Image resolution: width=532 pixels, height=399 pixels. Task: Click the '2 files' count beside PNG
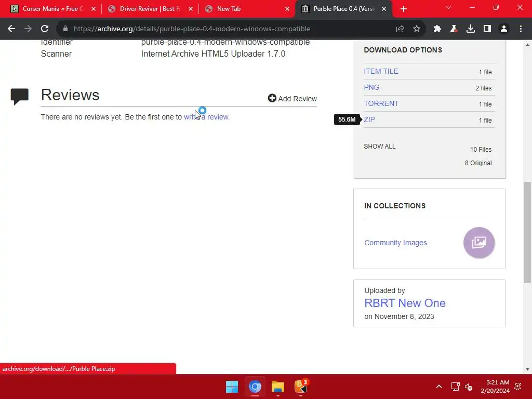point(484,88)
